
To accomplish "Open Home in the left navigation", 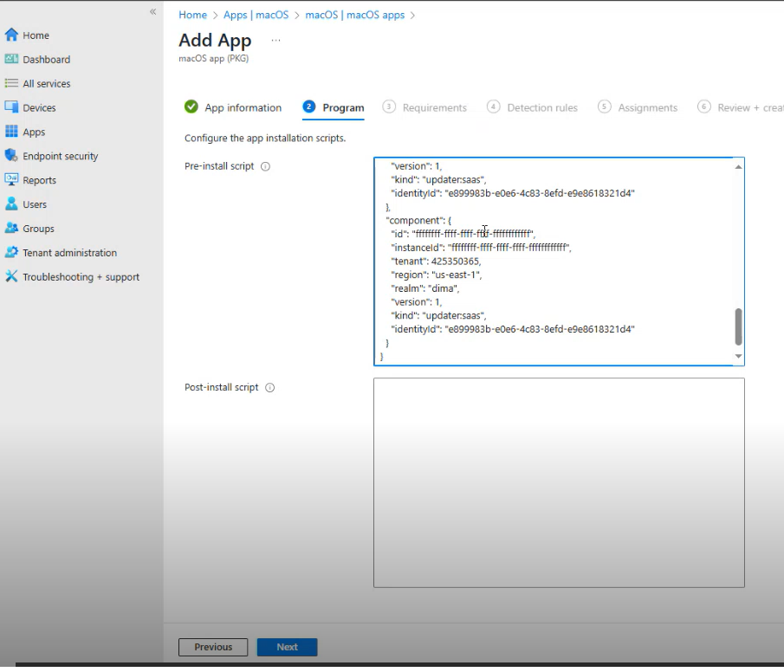I will pyautogui.click(x=36, y=36).
